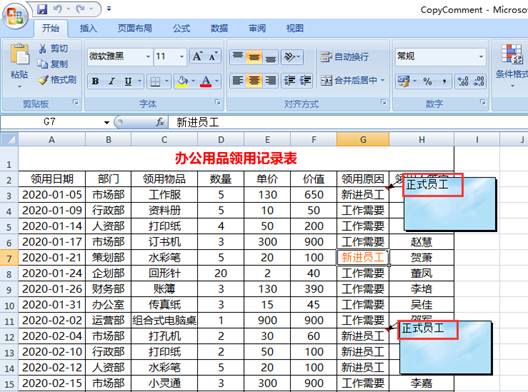Enable 自动换行 wrap text
The image size is (528, 392).
click(x=344, y=57)
